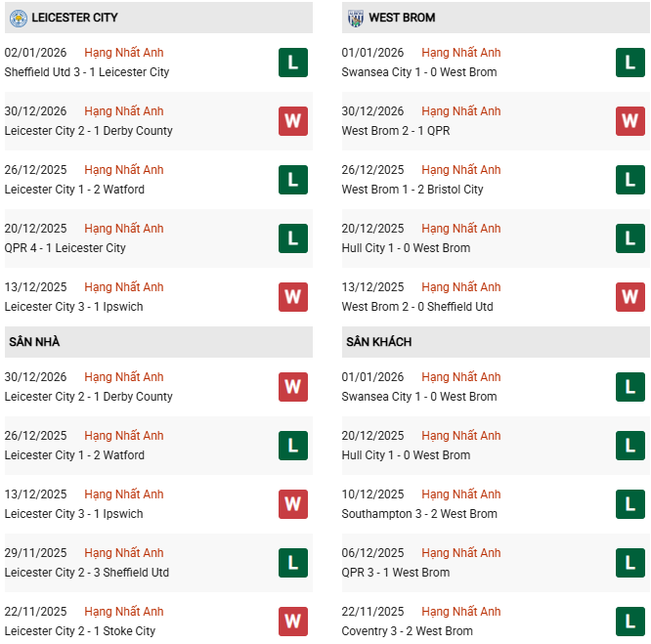651x644 pixels.
Task: Open the Hạng Nhất Anh link dated 10/12/2025
Action: tap(461, 494)
